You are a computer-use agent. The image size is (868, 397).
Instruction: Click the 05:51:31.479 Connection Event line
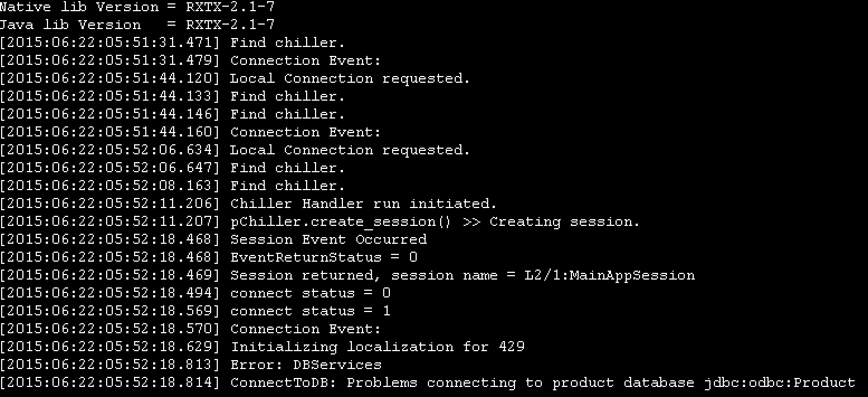coord(190,61)
